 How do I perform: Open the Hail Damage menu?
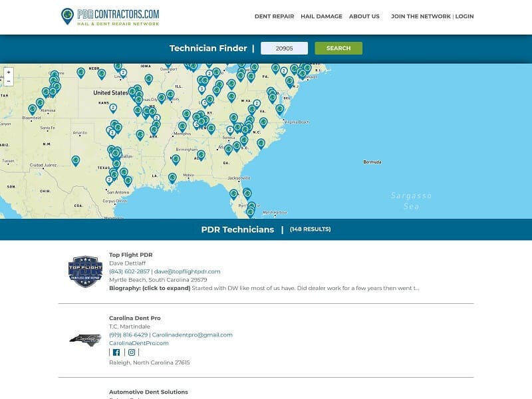pyautogui.click(x=321, y=16)
